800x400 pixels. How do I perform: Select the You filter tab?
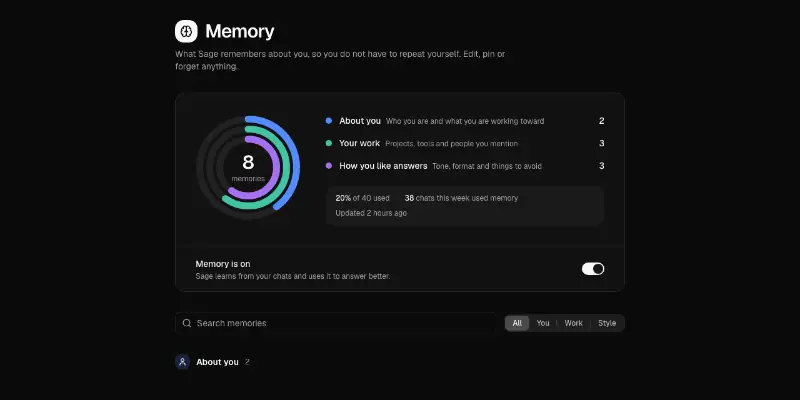point(543,323)
